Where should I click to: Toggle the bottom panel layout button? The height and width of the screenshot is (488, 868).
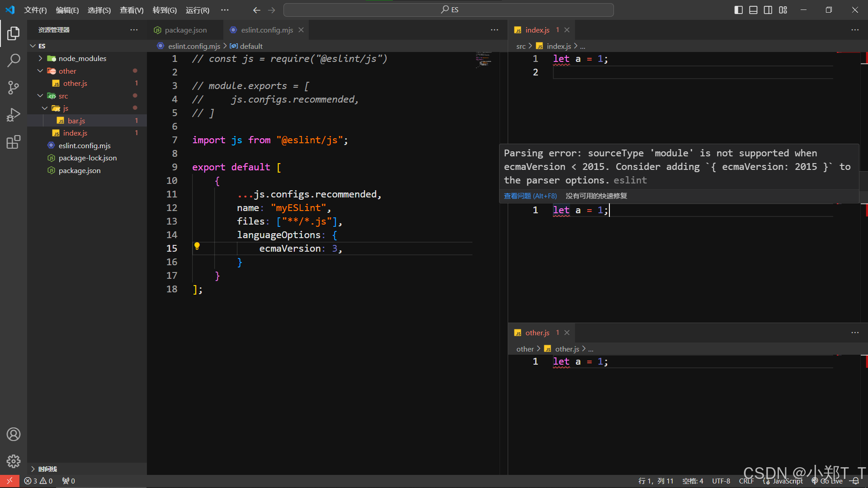coord(753,10)
